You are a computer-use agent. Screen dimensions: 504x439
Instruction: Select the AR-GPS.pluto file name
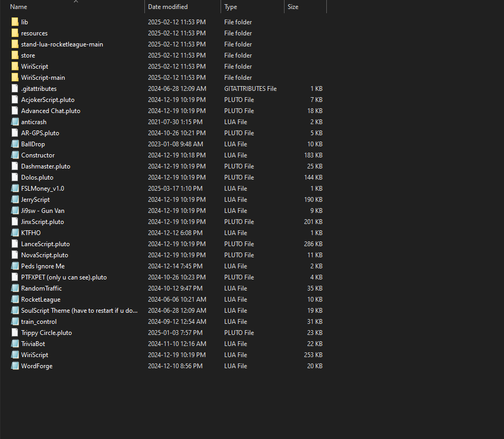click(40, 133)
